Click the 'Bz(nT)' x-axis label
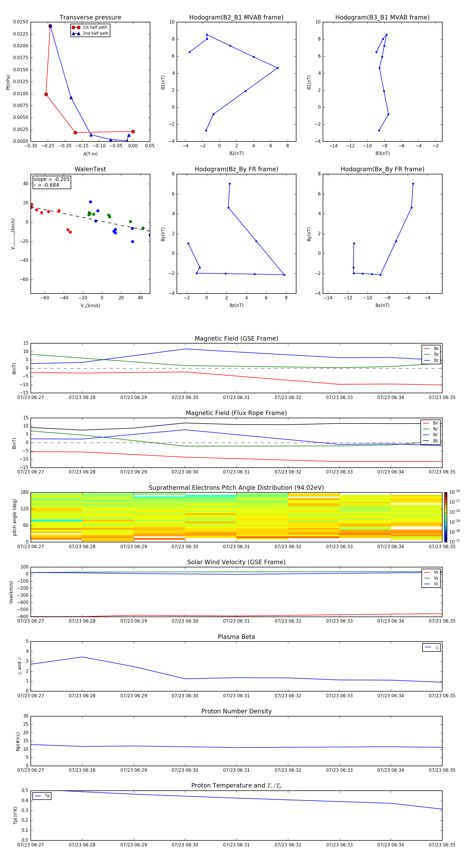Viewport: 473px width, 868px height. pos(236,306)
